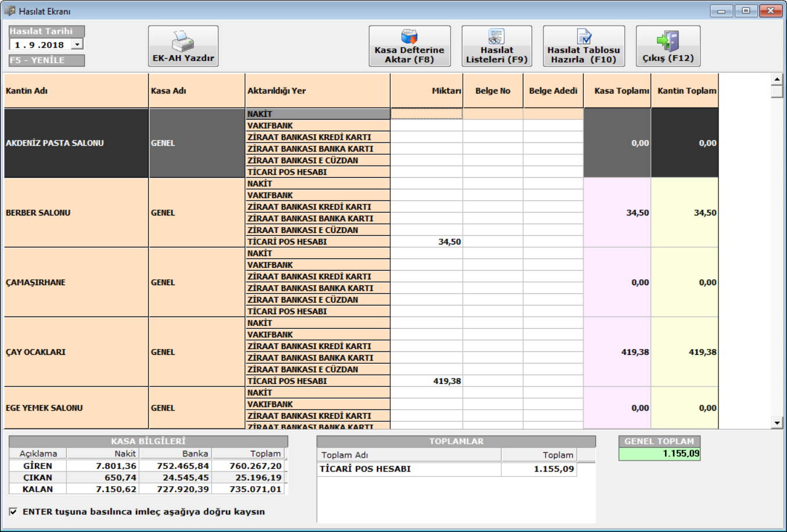Open Hasılat Listeleri (F9) icon
Screen dimensions: 787x532
[497, 37]
